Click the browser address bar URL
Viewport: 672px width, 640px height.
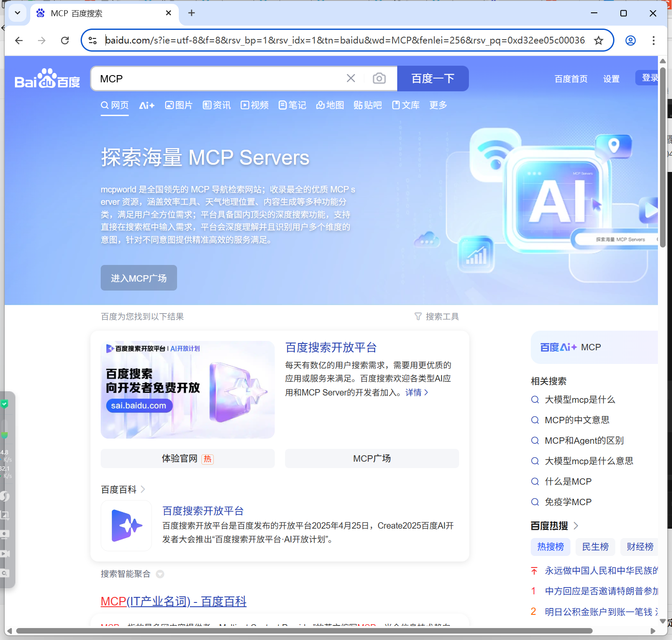[345, 41]
